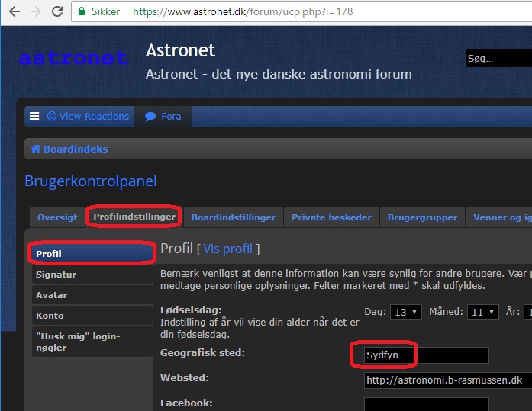This screenshot has height=411, width=532.
Task: Click the browser forward arrow
Action: click(x=36, y=11)
